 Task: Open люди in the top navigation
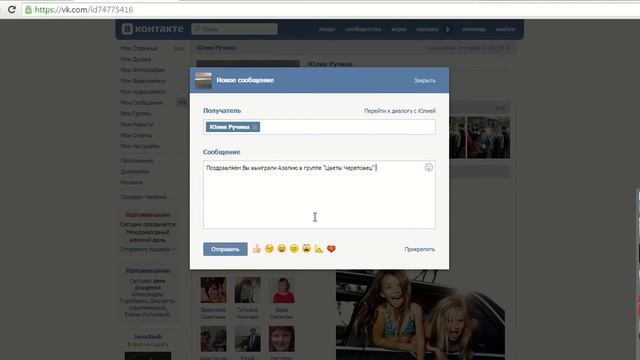coord(327,29)
